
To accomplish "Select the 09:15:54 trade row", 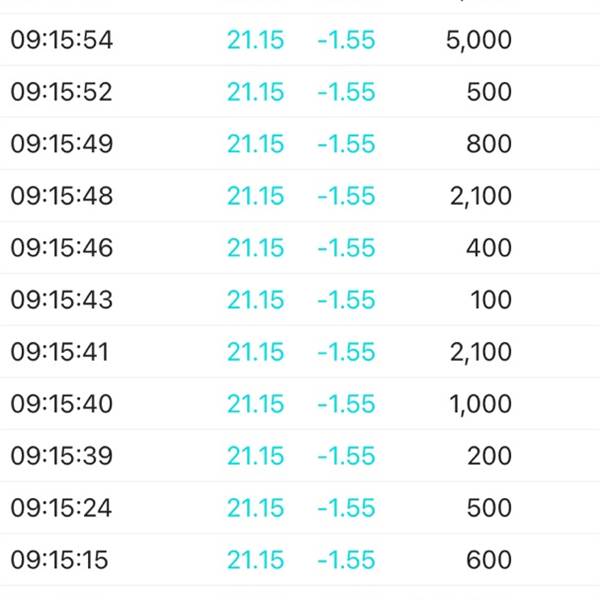I will click(300, 39).
